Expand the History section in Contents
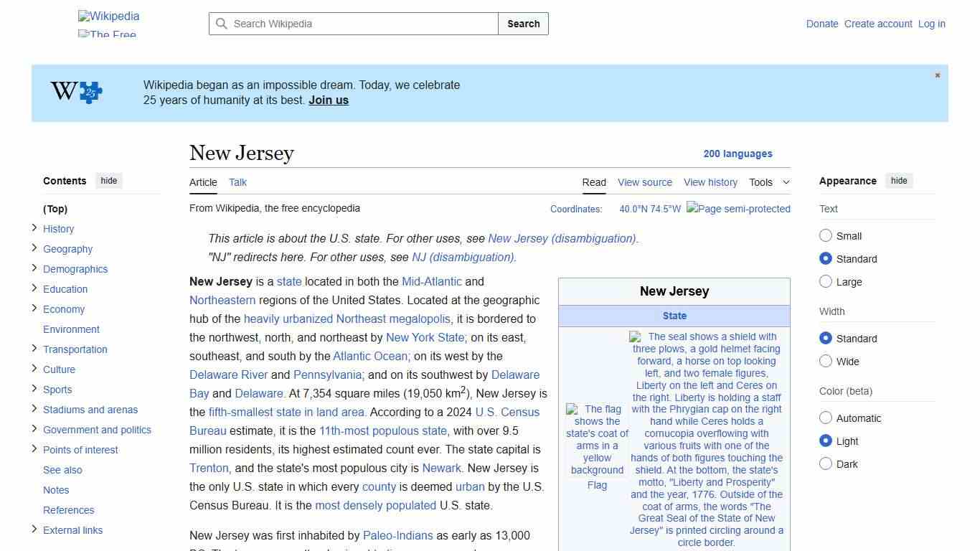This screenshot has height=551, width=980. point(34,228)
